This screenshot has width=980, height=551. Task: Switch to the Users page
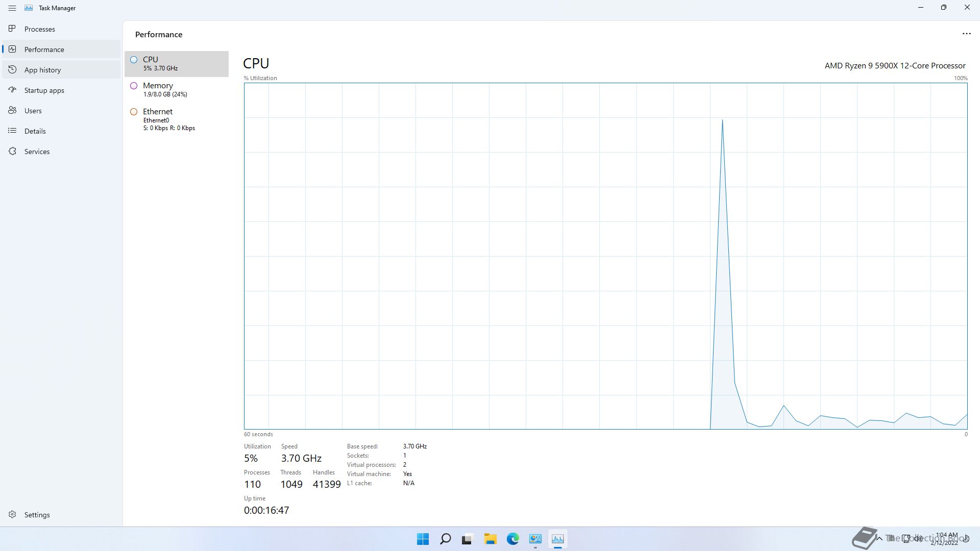[x=62, y=111]
